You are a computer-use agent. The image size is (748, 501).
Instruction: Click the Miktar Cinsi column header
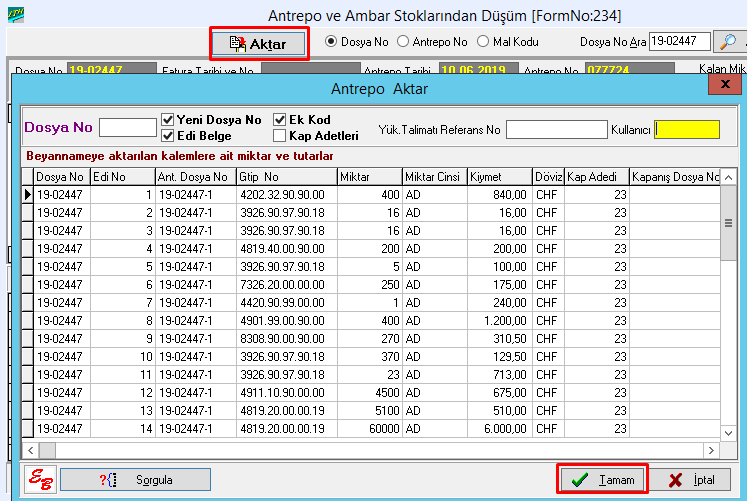click(x=435, y=177)
